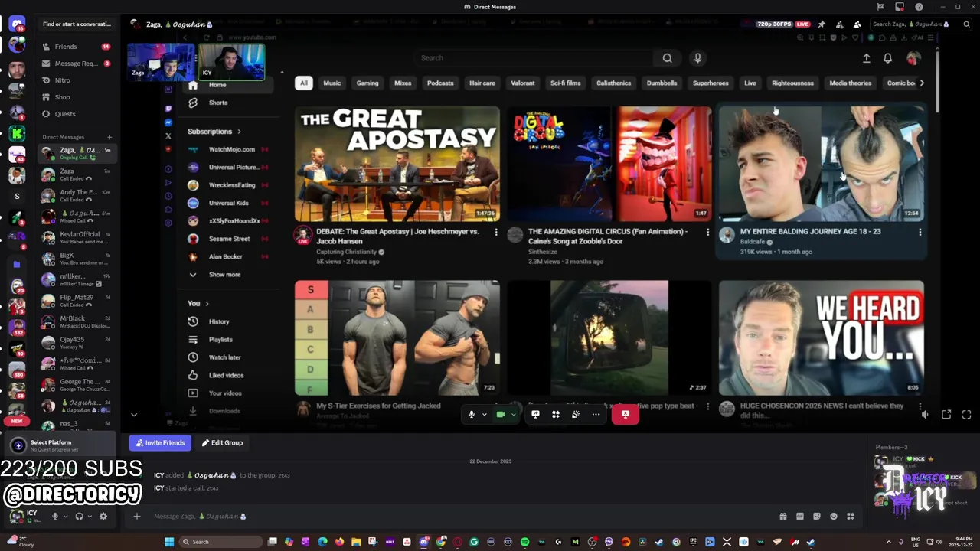This screenshot has width=980, height=551.
Task: Open Quests in Discord sidebar
Action: pyautogui.click(x=75, y=114)
